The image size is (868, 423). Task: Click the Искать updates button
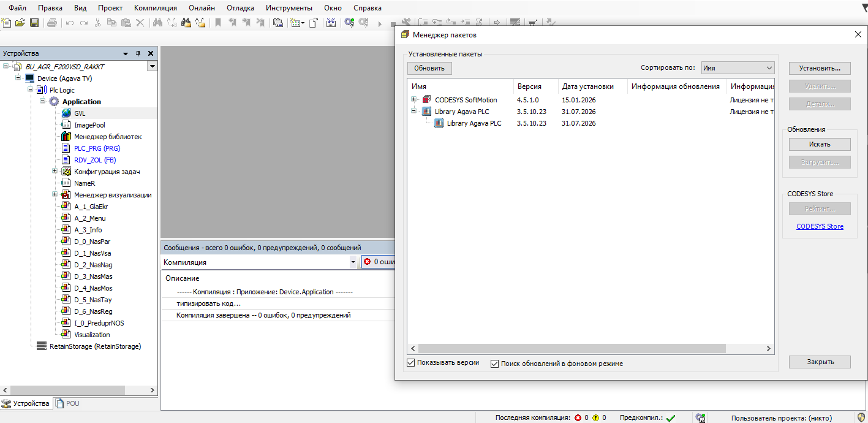[x=820, y=144]
